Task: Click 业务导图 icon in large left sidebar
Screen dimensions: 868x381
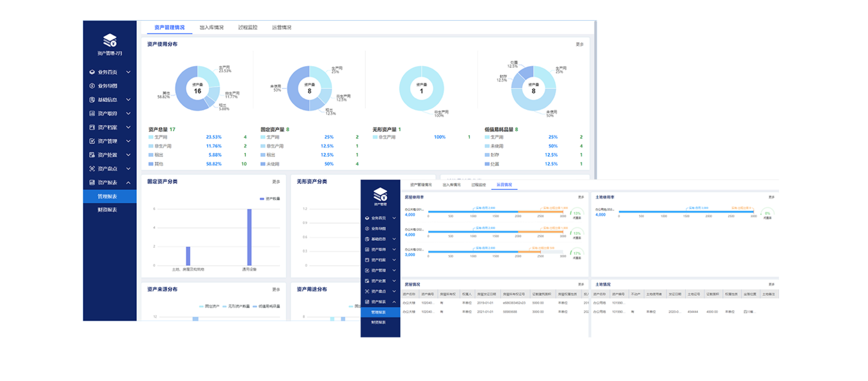Action: 91,86
